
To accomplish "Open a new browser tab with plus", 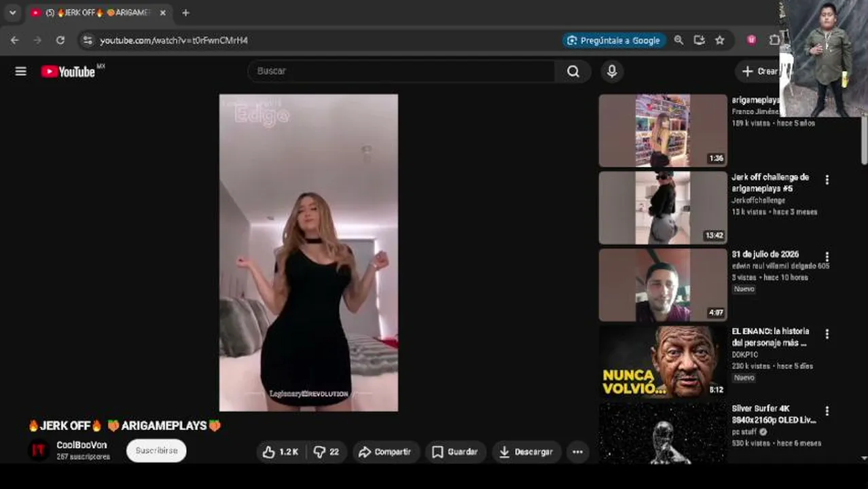I will pyautogui.click(x=185, y=13).
